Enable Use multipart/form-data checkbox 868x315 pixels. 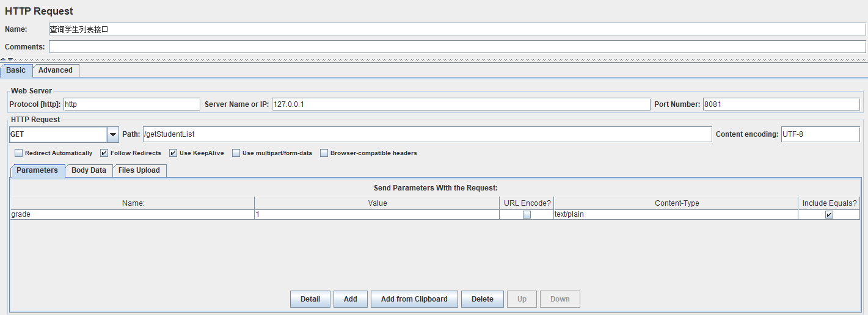(x=236, y=153)
